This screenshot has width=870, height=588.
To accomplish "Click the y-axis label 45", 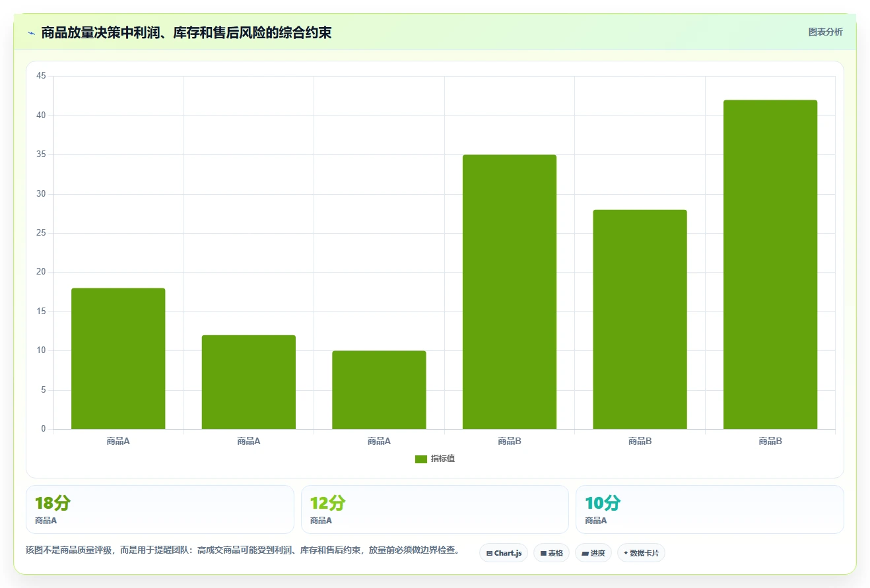I will pos(41,77).
